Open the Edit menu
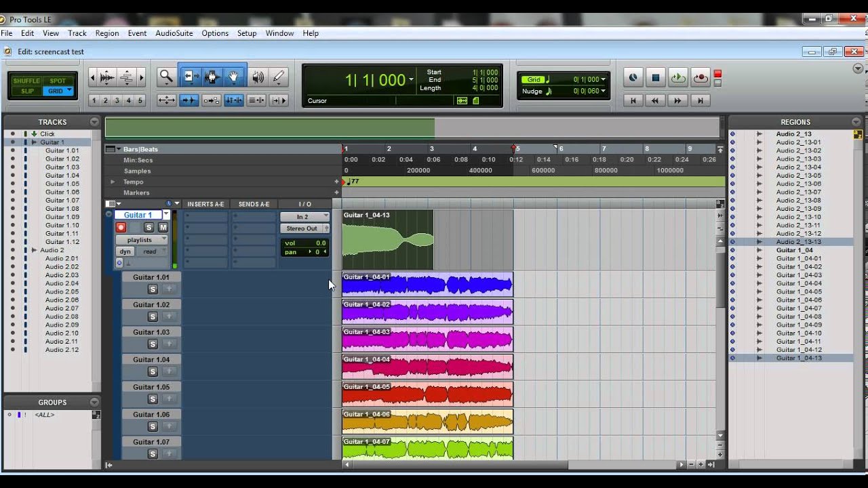This screenshot has width=868, height=488. [x=27, y=33]
